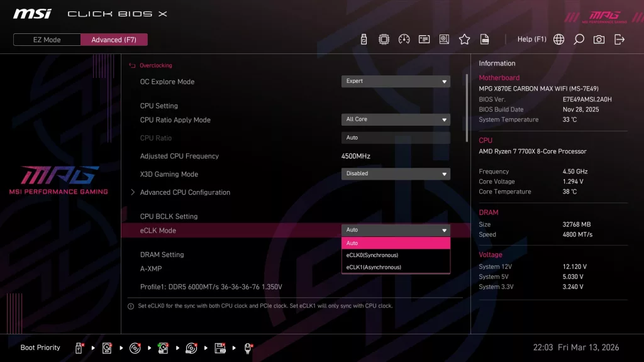Switch to the Advanced (F7) tab
The image size is (644, 362).
[114, 39]
